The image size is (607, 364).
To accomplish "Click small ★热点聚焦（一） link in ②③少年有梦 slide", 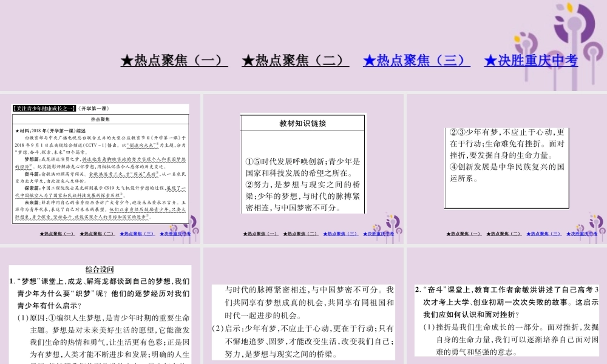I will tap(464, 234).
